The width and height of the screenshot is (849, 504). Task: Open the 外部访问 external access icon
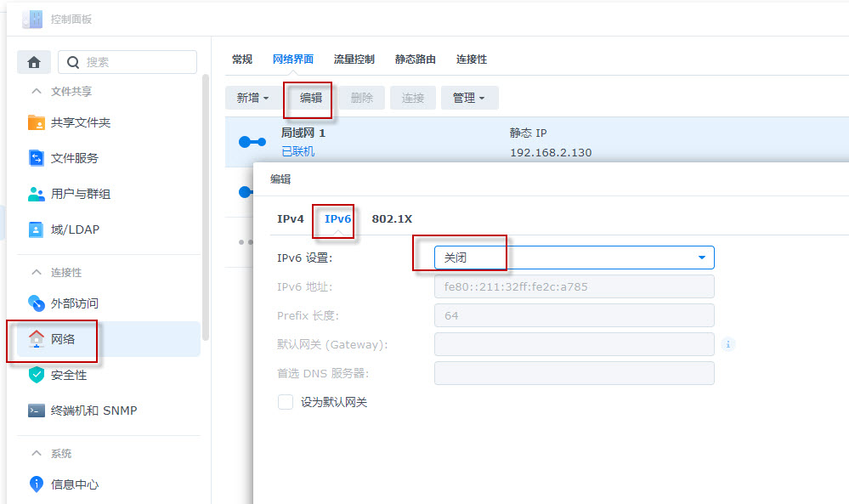coord(37,303)
